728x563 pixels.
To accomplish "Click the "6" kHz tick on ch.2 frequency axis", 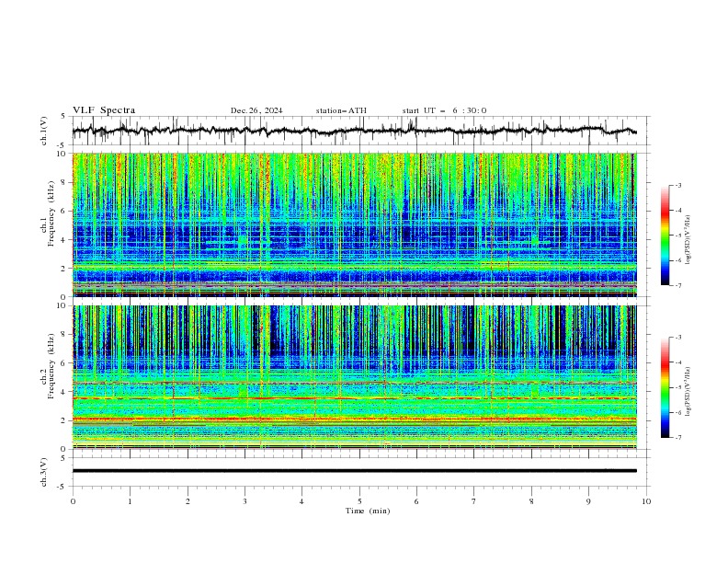I will (x=64, y=363).
